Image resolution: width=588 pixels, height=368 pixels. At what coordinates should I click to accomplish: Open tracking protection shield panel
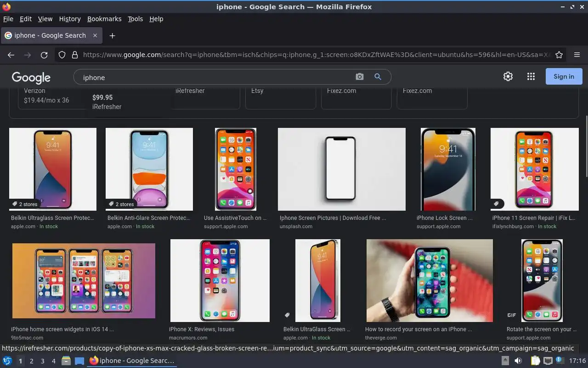(62, 55)
